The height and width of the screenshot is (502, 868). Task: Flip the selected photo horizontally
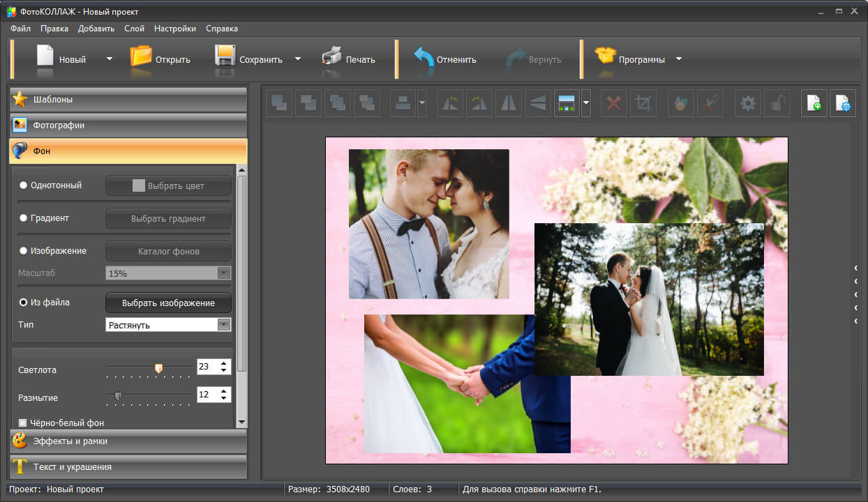[x=509, y=103]
